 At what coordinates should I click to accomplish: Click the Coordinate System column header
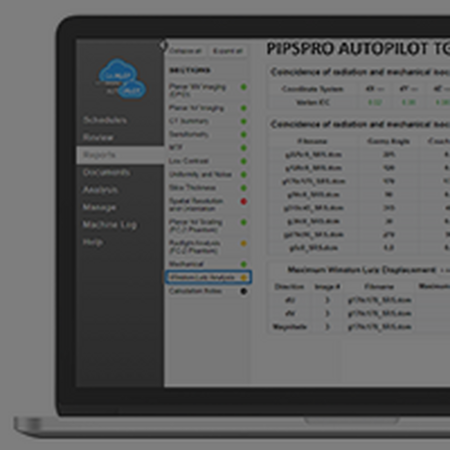pos(312,89)
